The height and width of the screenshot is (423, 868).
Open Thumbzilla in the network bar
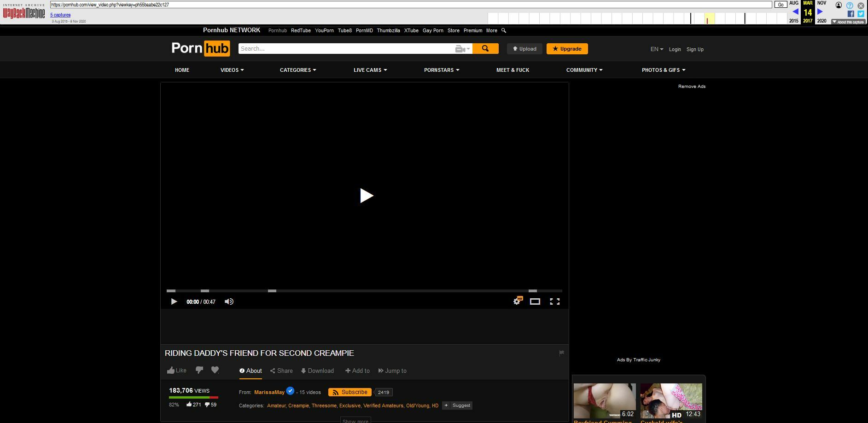[388, 30]
